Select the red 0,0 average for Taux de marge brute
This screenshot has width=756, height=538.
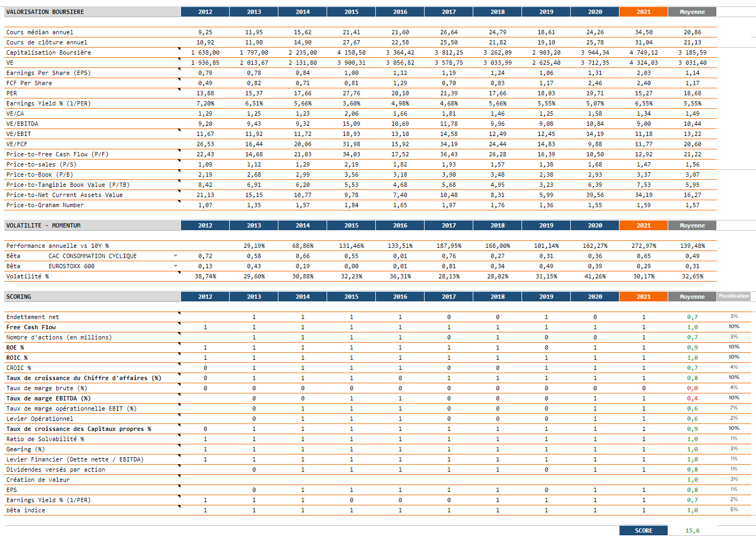692,388
